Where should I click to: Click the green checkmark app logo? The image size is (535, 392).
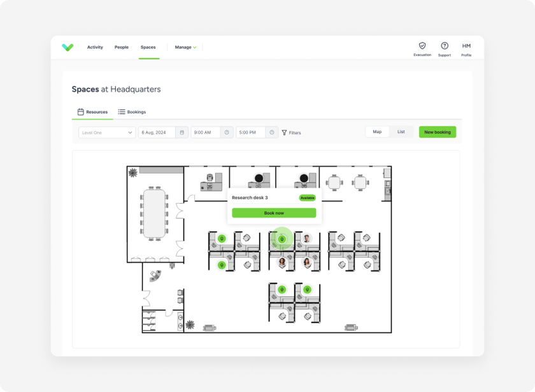click(68, 47)
